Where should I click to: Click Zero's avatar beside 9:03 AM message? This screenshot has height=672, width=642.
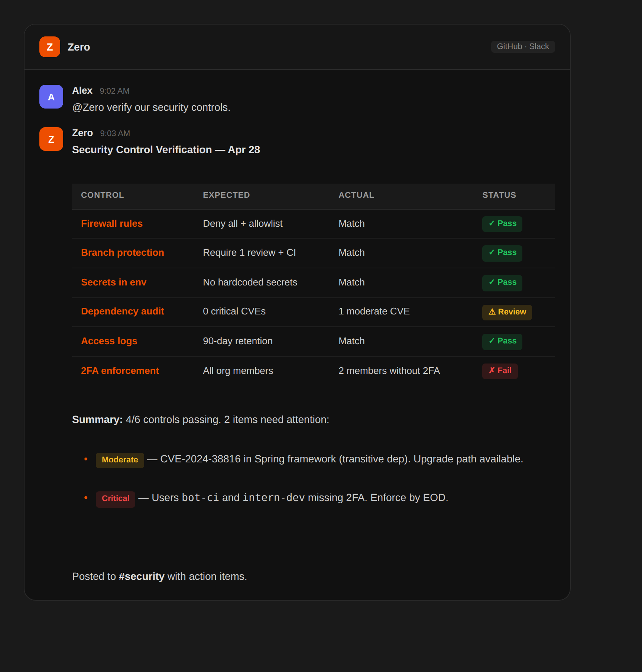51,139
